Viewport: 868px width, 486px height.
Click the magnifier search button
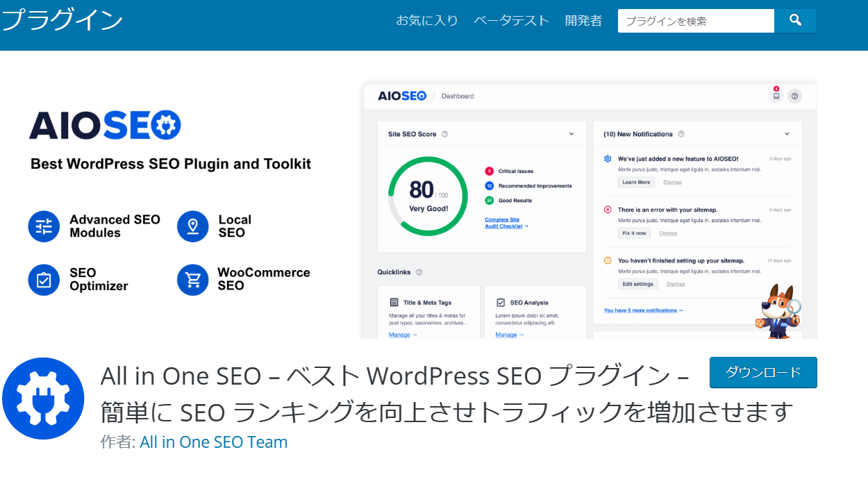point(795,21)
